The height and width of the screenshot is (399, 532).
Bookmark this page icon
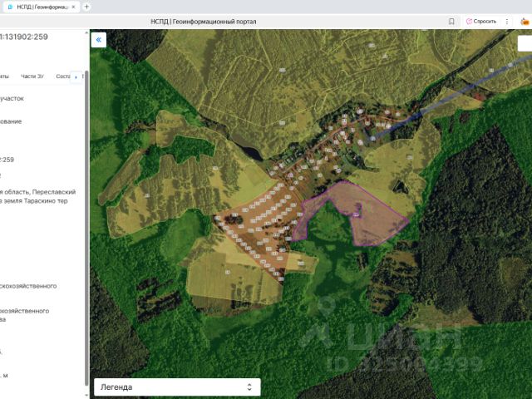pos(451,22)
